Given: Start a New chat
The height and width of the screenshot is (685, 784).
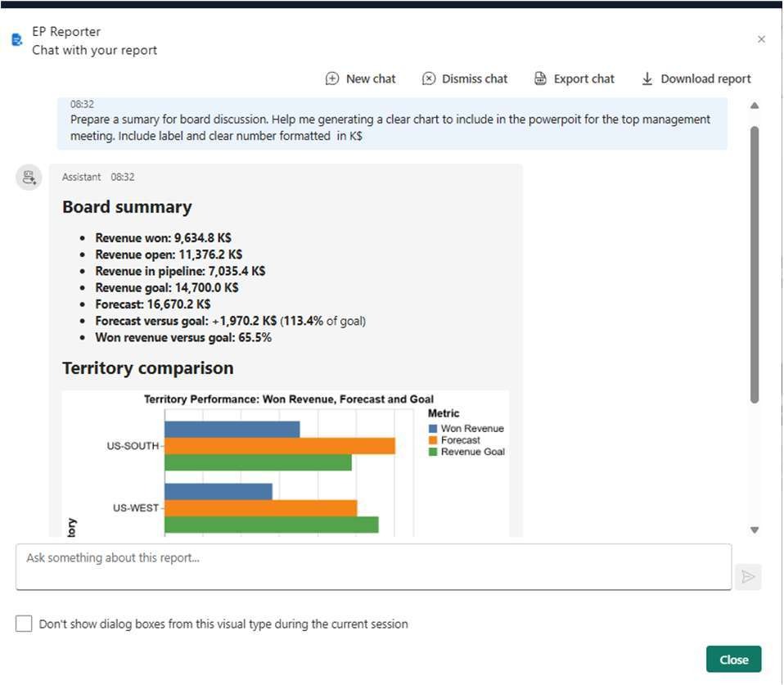Looking at the screenshot, I should point(361,79).
